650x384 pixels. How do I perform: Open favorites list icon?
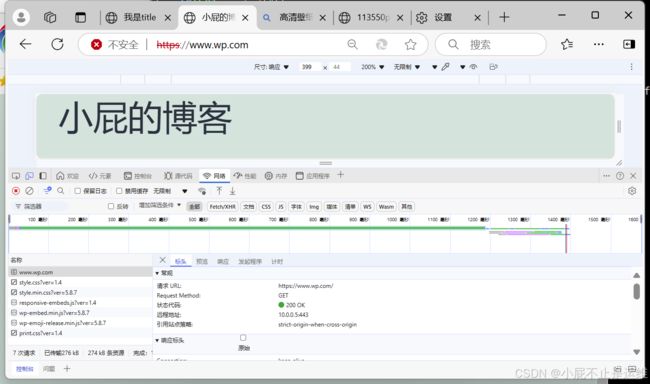point(567,44)
